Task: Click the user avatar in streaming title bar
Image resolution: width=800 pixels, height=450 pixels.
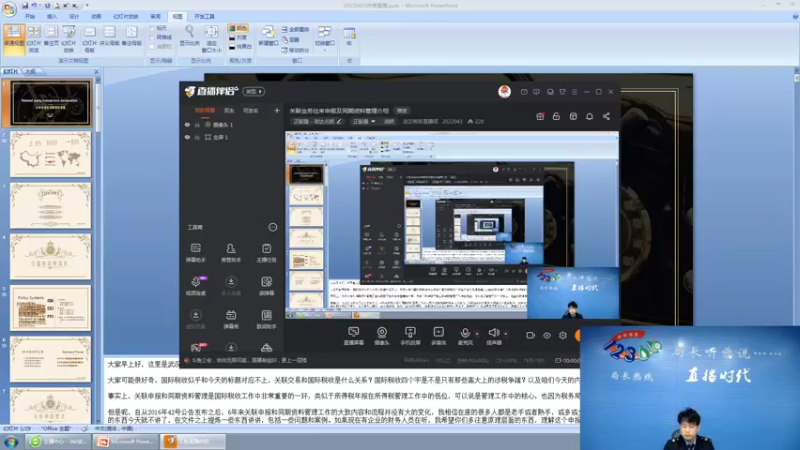Action: coord(504,91)
